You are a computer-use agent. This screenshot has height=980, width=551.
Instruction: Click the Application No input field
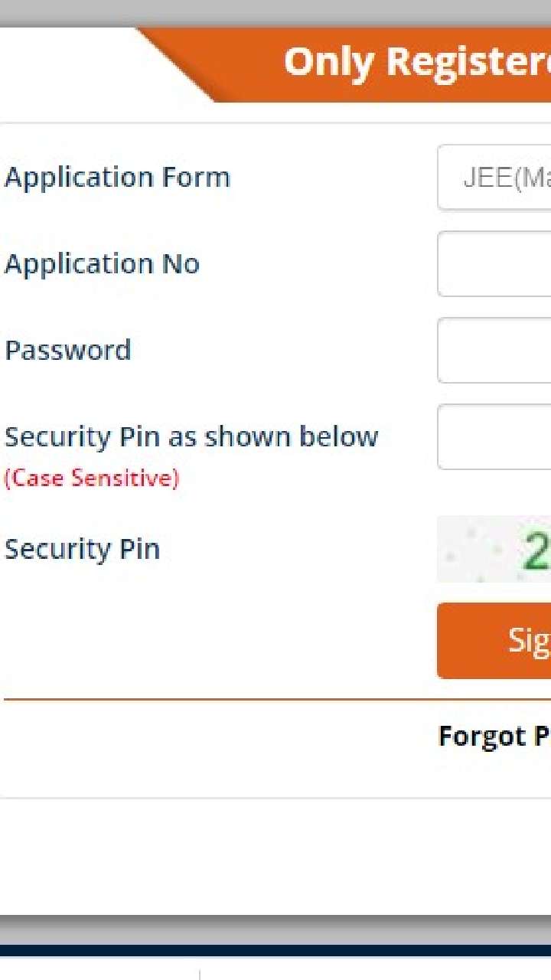495,264
